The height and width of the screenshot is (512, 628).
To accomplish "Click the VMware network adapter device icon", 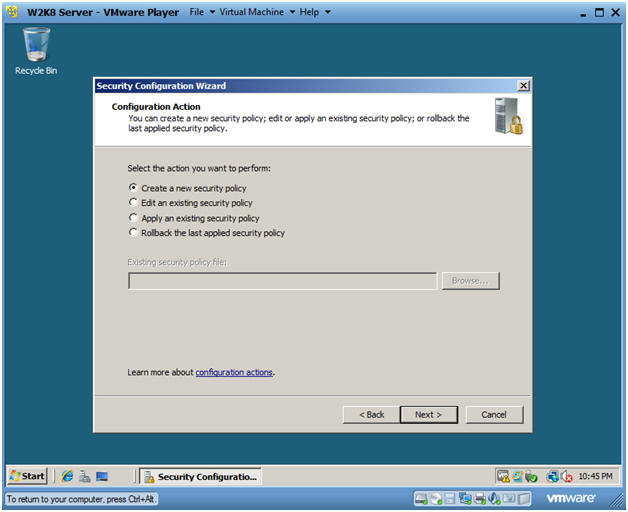I will coord(465,499).
